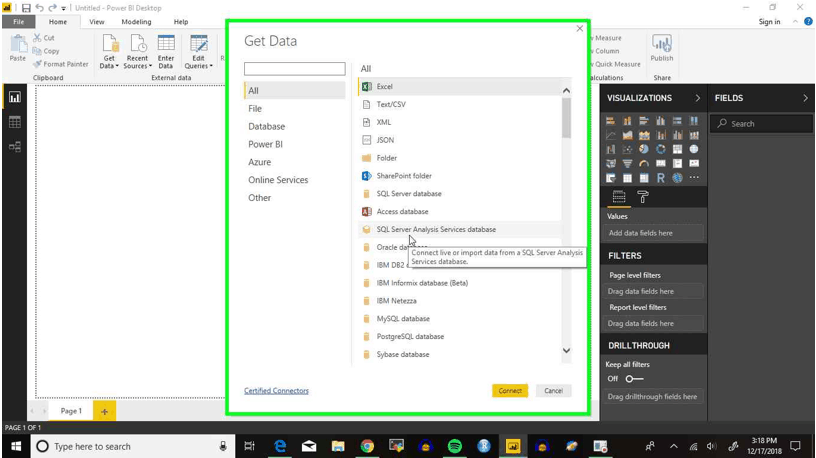Viewport: 816px width, 458px height.
Task: Open Google Chrome from the taskbar
Action: pos(367,446)
